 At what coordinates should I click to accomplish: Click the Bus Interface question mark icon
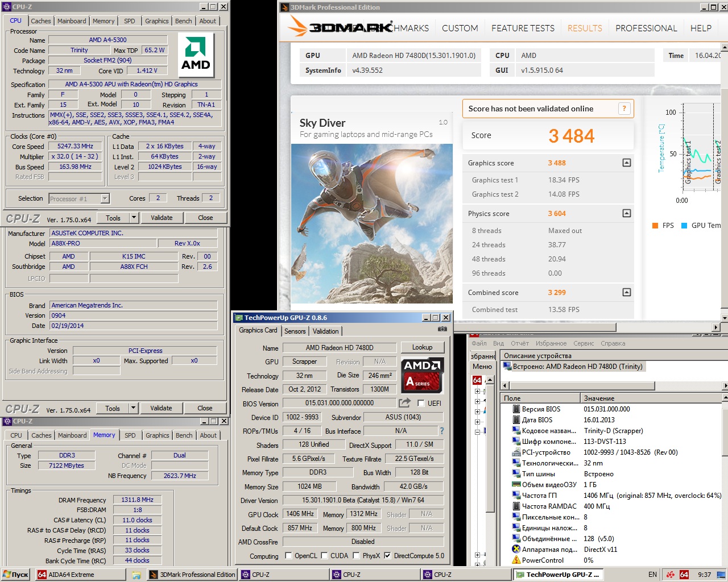pyautogui.click(x=441, y=431)
